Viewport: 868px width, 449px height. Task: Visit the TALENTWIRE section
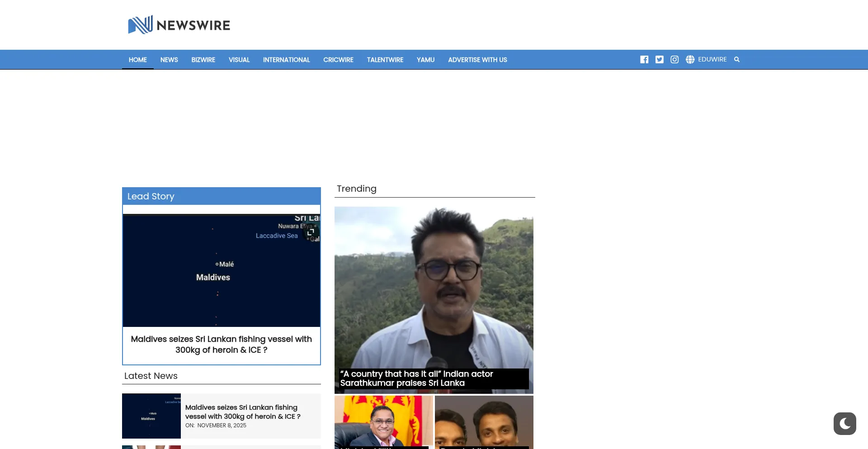point(385,60)
